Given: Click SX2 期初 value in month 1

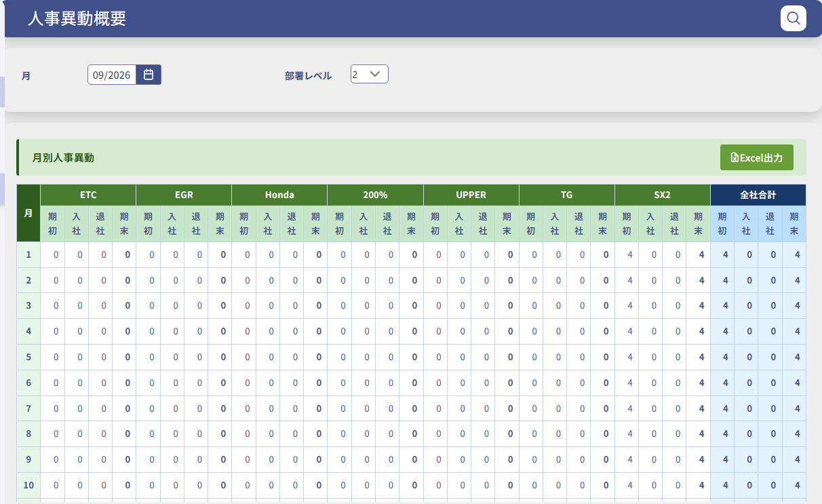Looking at the screenshot, I should point(630,255).
